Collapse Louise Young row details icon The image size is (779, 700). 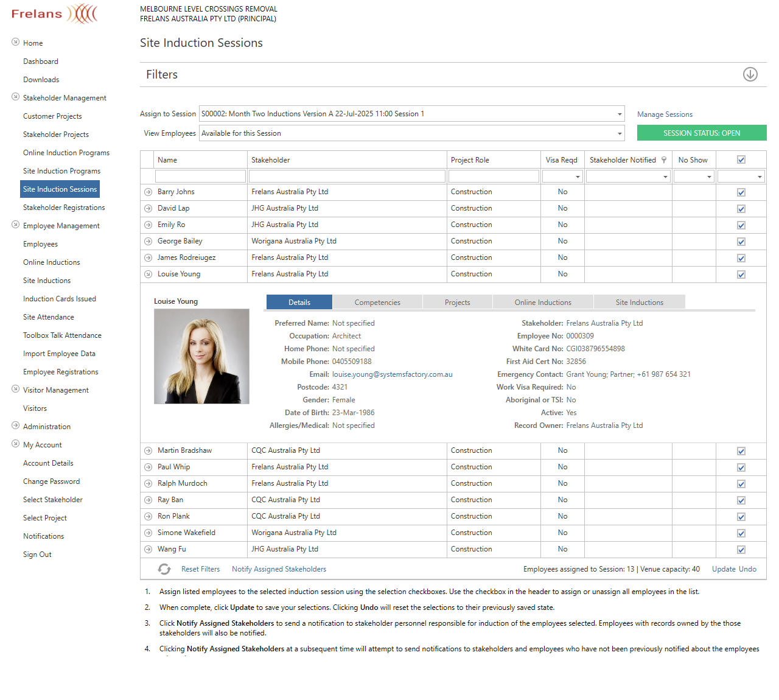148,275
